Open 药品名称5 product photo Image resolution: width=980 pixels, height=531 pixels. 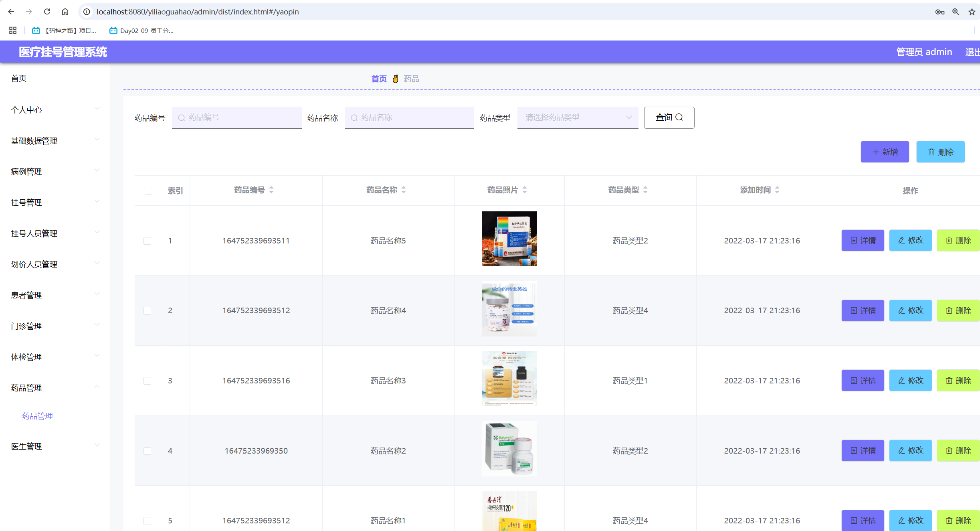pyautogui.click(x=509, y=239)
